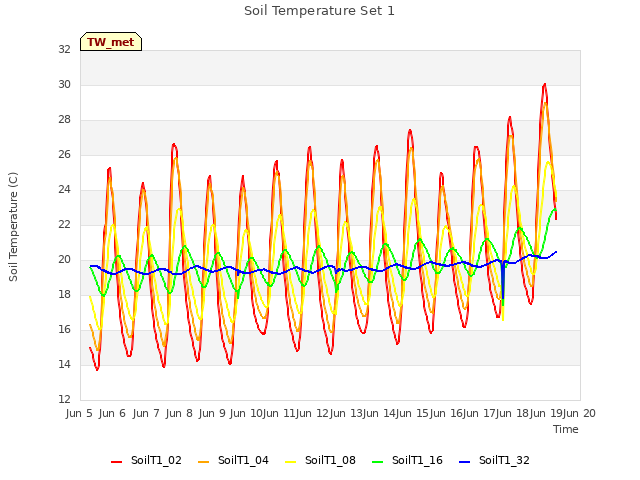Click the y-axis value 32
This screenshot has width=640, height=480.
pos(64,49)
